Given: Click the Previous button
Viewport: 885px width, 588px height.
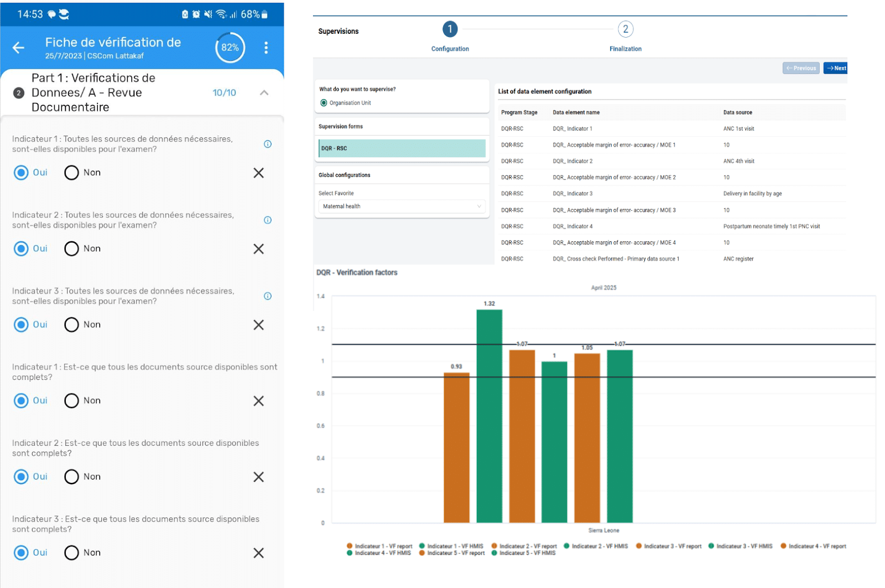Looking at the screenshot, I should [x=801, y=68].
